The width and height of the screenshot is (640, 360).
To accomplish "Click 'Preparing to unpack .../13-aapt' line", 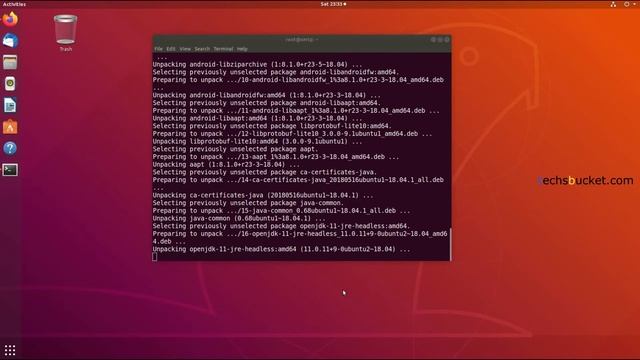I will (276, 157).
